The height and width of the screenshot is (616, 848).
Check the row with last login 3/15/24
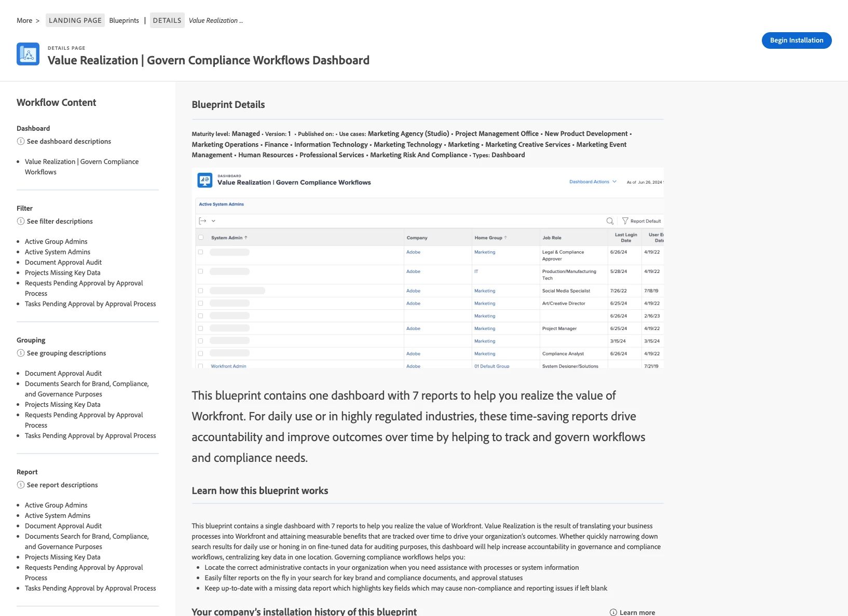(x=201, y=341)
